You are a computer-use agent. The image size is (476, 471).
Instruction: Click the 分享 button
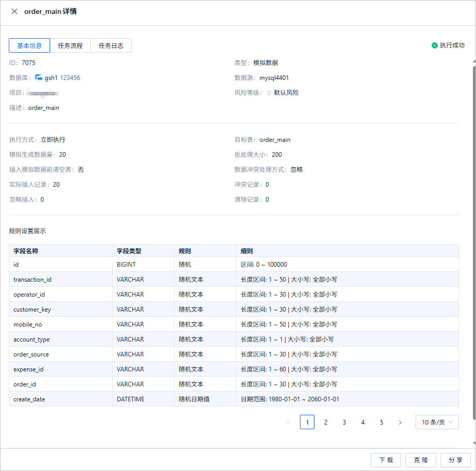click(x=455, y=460)
